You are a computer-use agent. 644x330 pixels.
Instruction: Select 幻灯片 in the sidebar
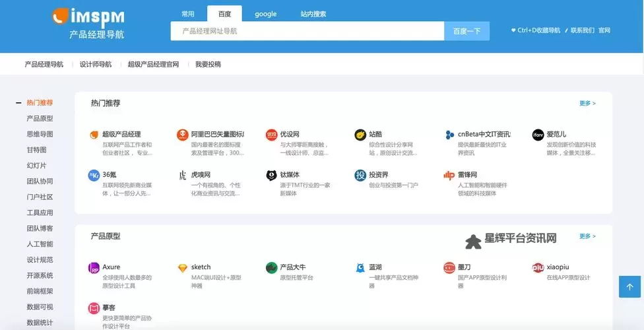pos(36,165)
